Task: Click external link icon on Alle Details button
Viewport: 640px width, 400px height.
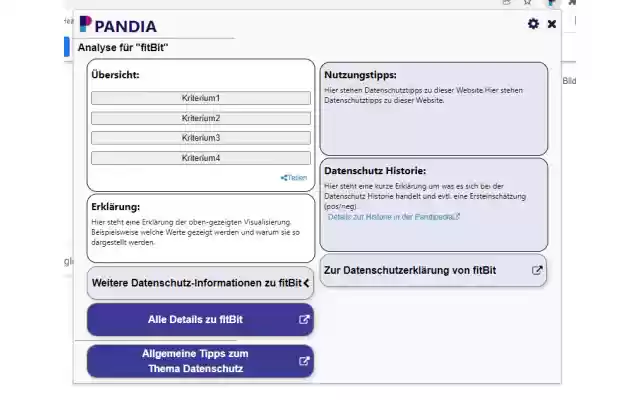Action: click(304, 320)
